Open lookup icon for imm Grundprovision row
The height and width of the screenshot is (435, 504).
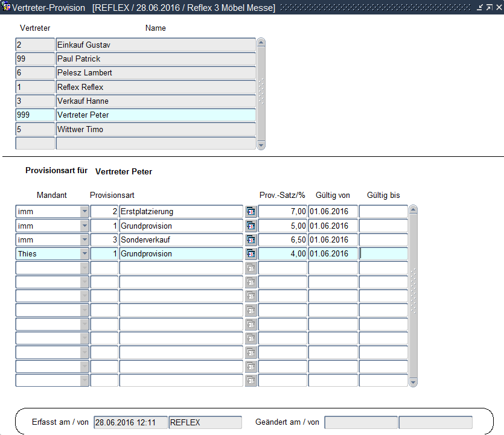coord(251,226)
